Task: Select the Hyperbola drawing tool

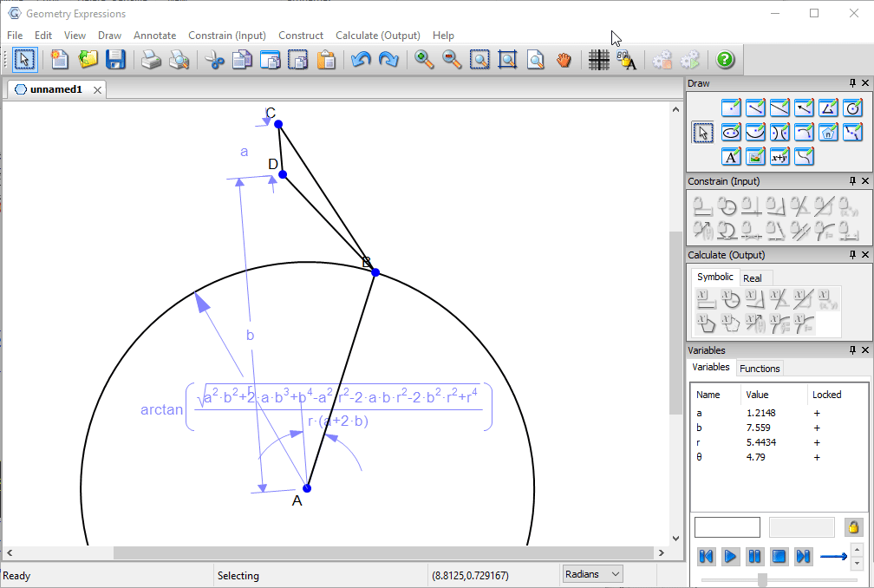Action: [x=779, y=132]
